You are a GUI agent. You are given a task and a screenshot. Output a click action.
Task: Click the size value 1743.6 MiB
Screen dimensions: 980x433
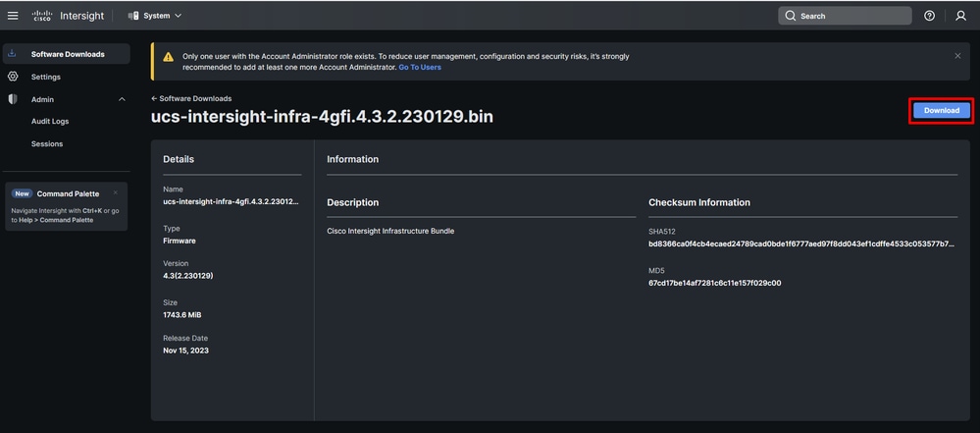[181, 315]
